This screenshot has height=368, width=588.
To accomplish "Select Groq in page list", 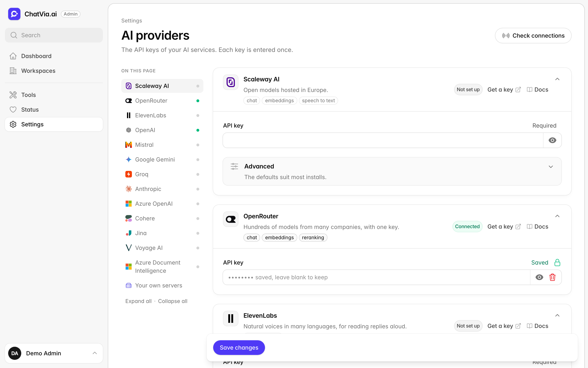I will (162, 174).
